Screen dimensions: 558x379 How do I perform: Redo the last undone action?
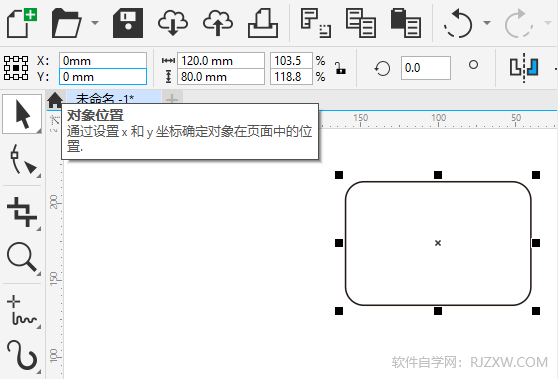(x=519, y=23)
